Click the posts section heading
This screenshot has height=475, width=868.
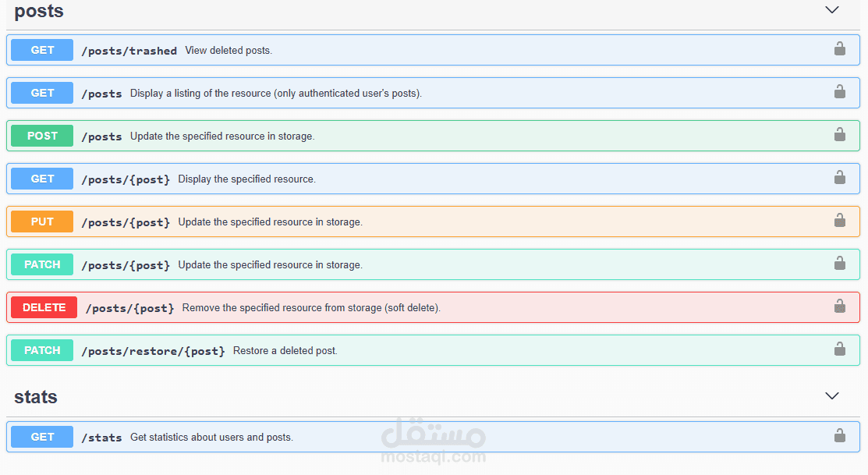click(39, 10)
